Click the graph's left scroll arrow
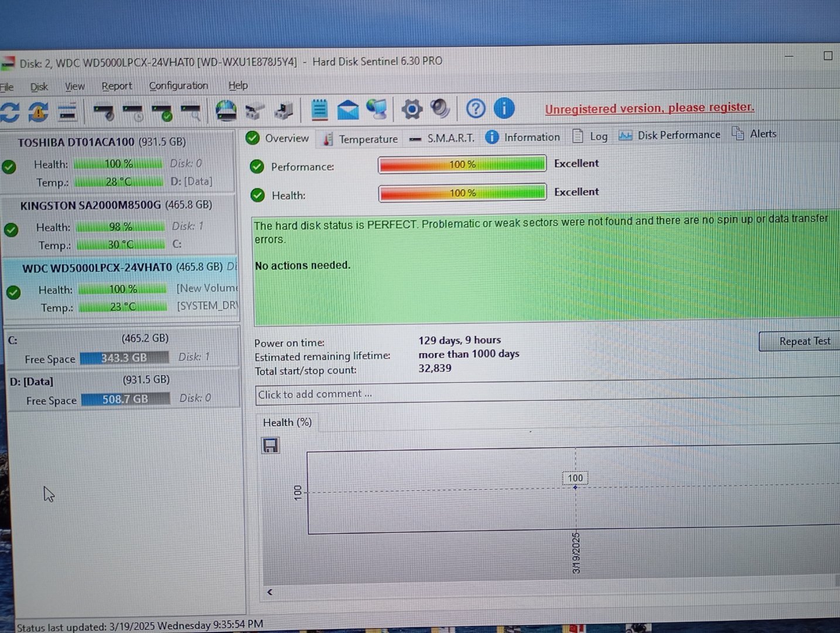Viewport: 840px width, 633px height. [x=270, y=592]
